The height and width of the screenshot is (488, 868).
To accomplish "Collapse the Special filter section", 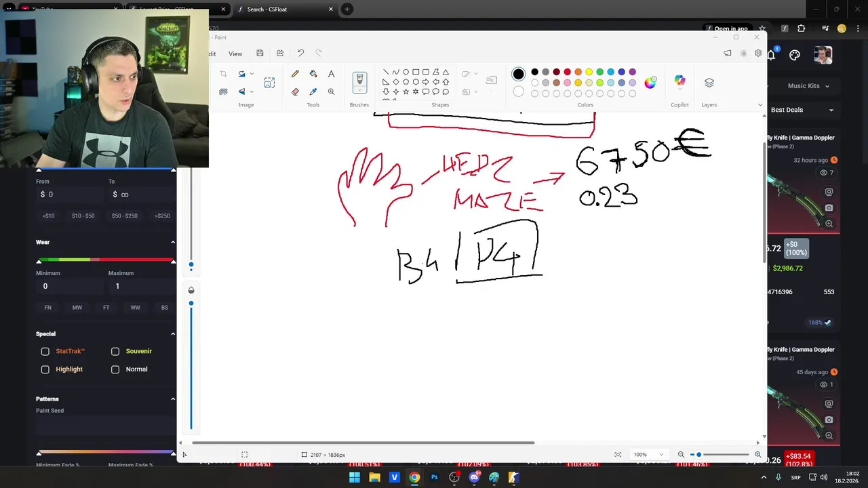I will click(x=173, y=333).
